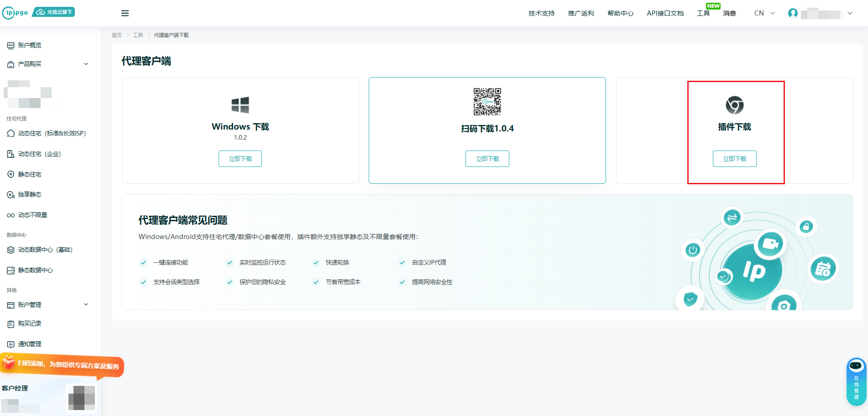Click 立即下载 under Windows 下载
This screenshot has width=868, height=416.
pyautogui.click(x=240, y=159)
